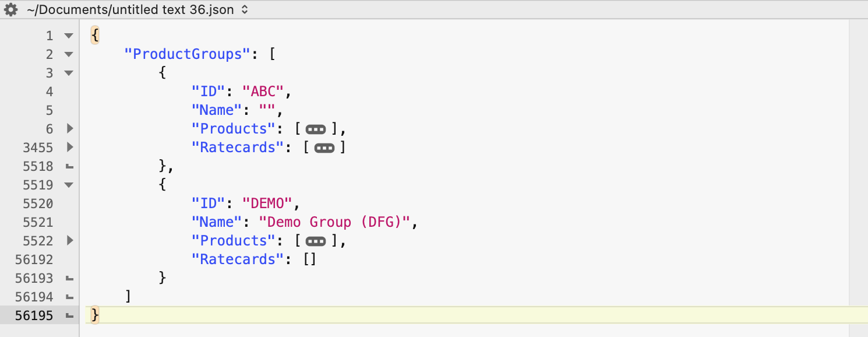Collapse the ABC object at line 3
868x337 pixels.
tap(69, 73)
